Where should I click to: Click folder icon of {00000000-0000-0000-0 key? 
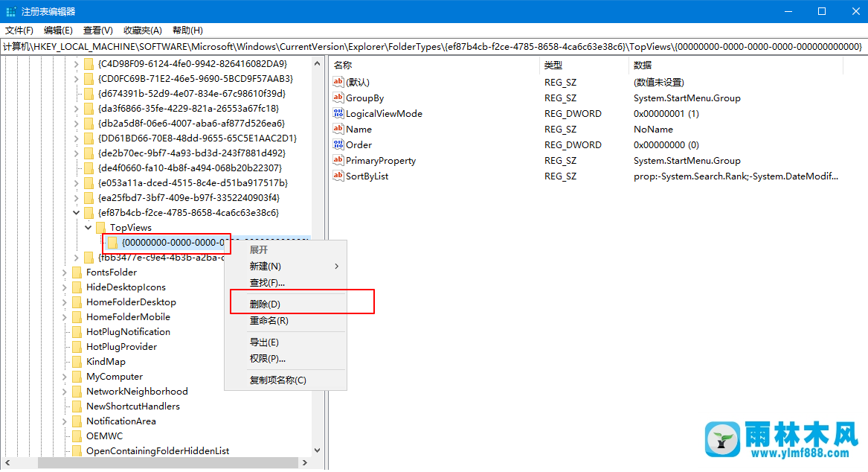point(112,243)
